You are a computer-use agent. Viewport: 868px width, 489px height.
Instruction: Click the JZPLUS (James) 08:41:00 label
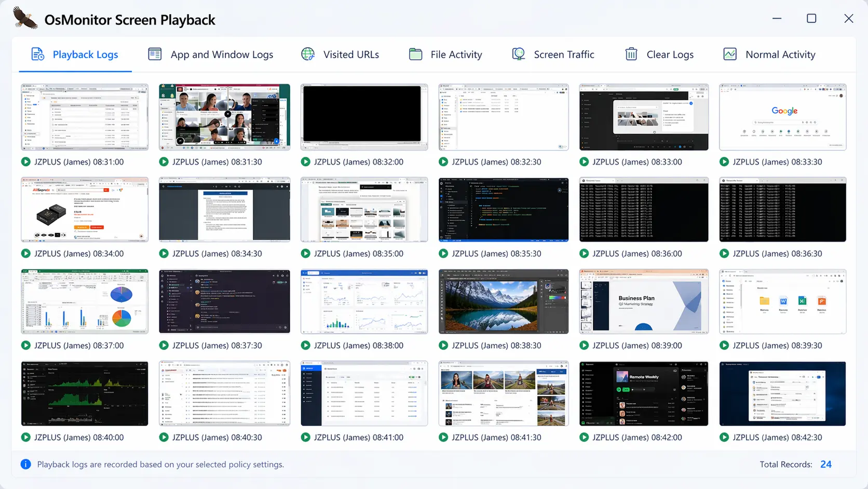click(x=358, y=438)
